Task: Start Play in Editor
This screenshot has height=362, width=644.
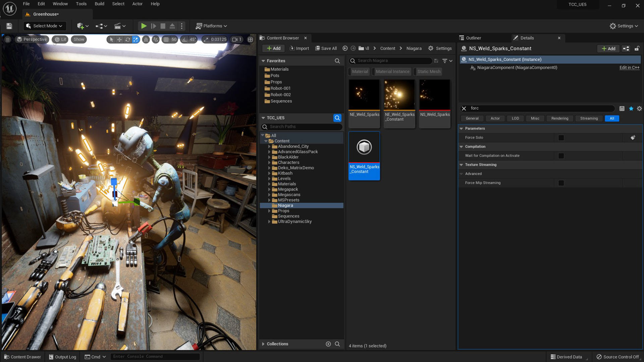Action: pyautogui.click(x=144, y=26)
